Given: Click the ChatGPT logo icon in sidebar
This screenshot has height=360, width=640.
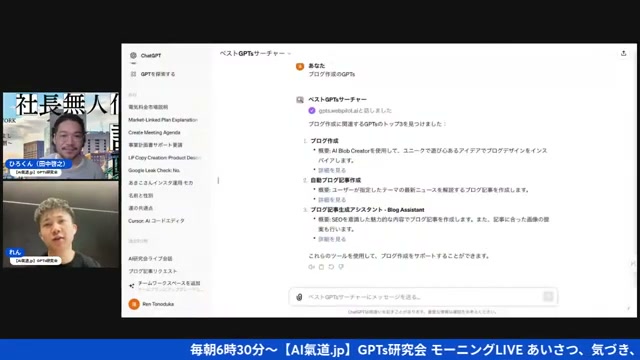Looking at the screenshot, I should pyautogui.click(x=133, y=56).
